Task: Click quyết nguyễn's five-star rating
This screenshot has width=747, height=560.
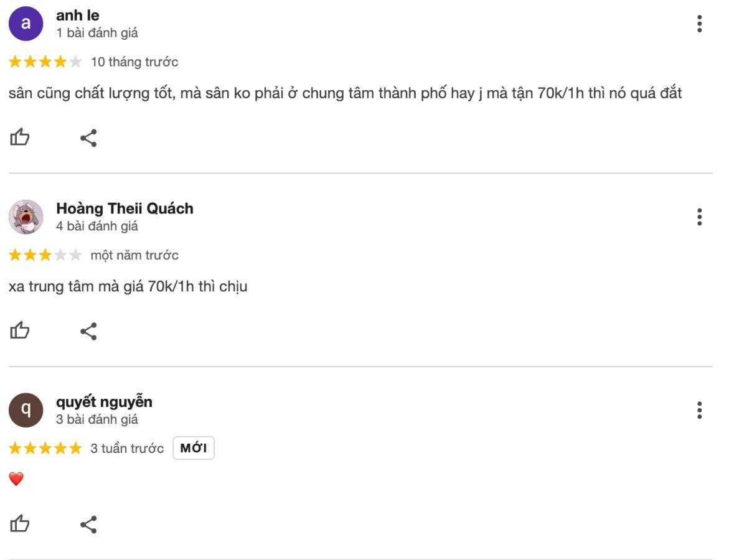Action: coord(45,449)
